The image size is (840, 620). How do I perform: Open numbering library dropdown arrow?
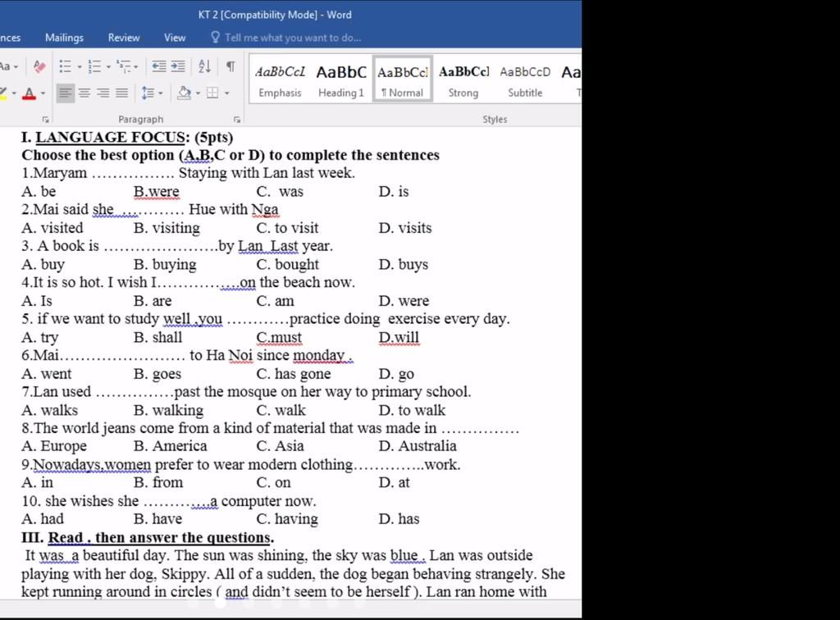109,67
